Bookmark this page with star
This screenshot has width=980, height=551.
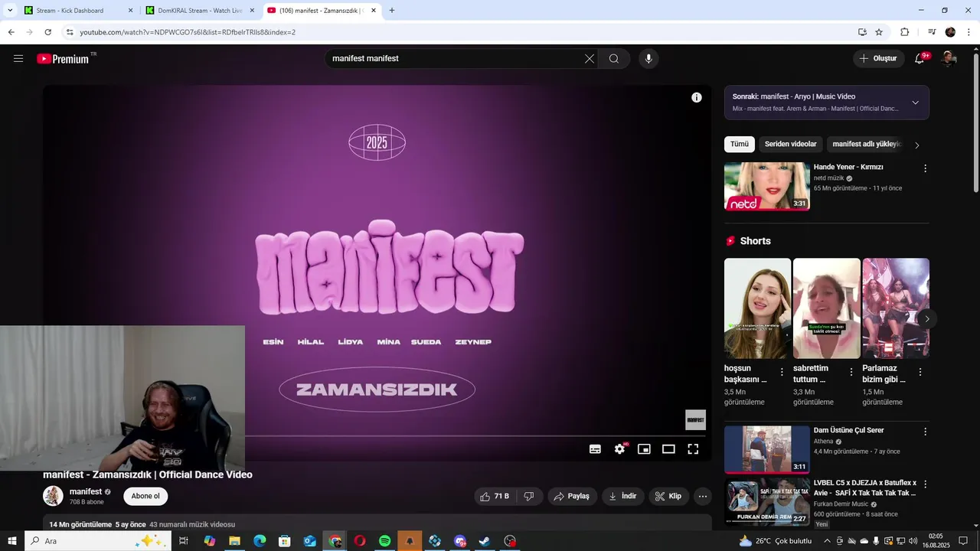point(879,32)
